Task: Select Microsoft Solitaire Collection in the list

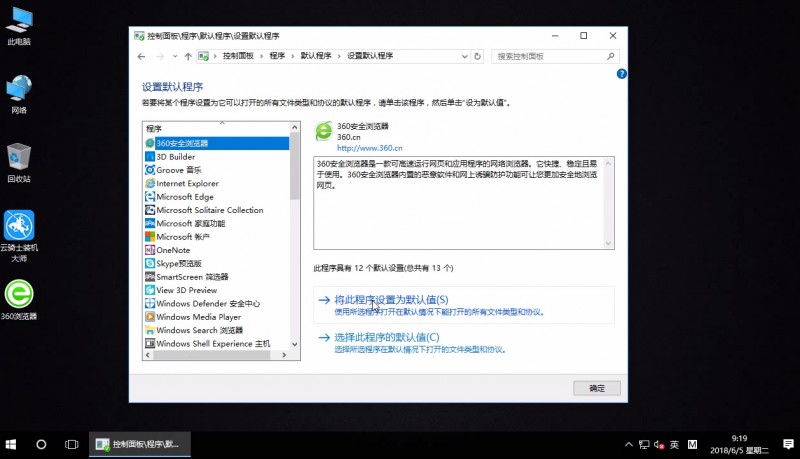Action: [217, 210]
